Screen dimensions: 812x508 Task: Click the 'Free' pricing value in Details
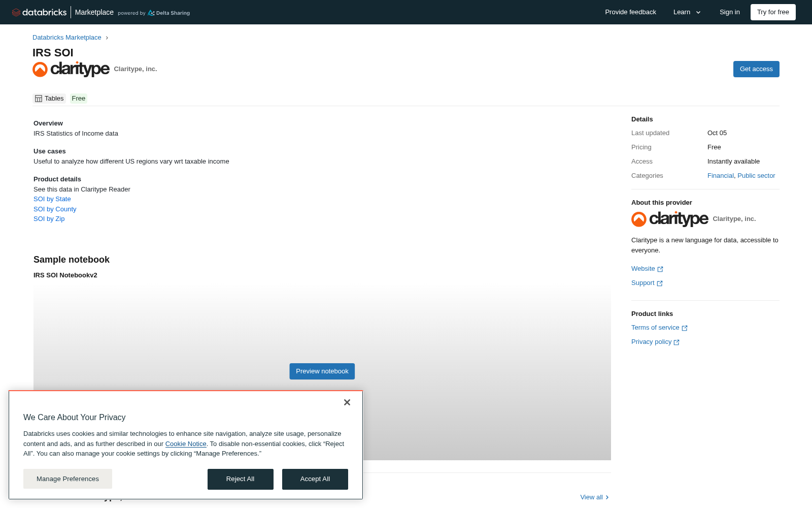tap(714, 147)
